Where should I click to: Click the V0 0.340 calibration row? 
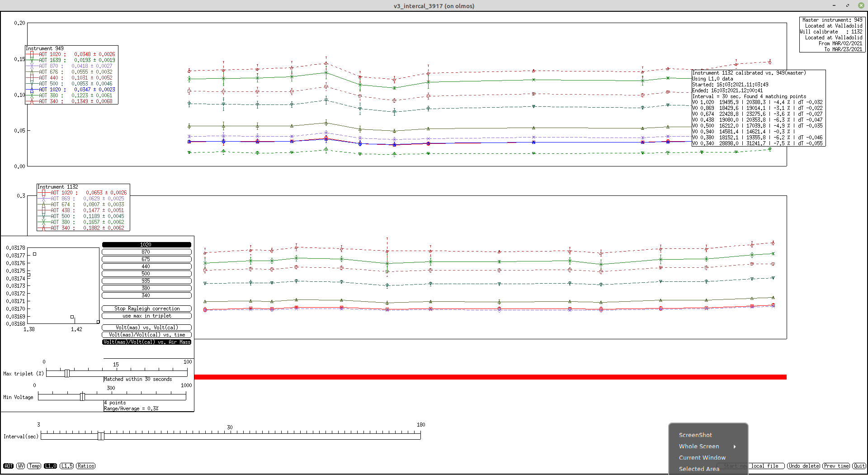pos(758,143)
